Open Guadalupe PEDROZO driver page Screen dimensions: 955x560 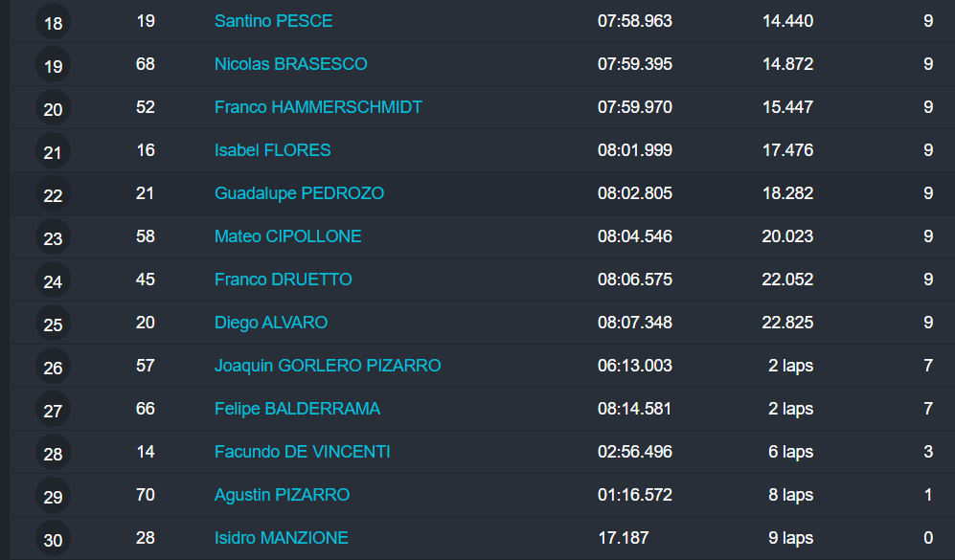(299, 193)
